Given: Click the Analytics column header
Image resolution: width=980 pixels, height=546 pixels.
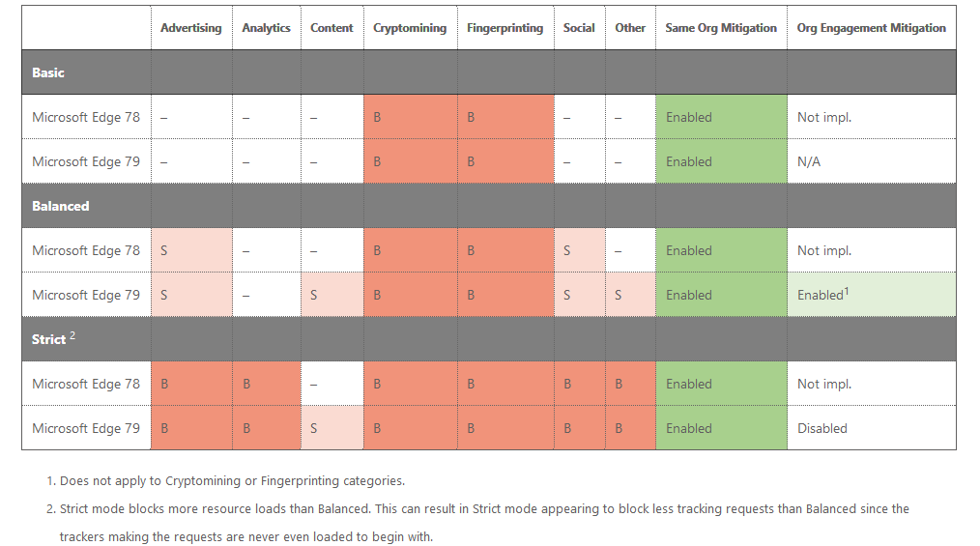Looking at the screenshot, I should click(266, 28).
